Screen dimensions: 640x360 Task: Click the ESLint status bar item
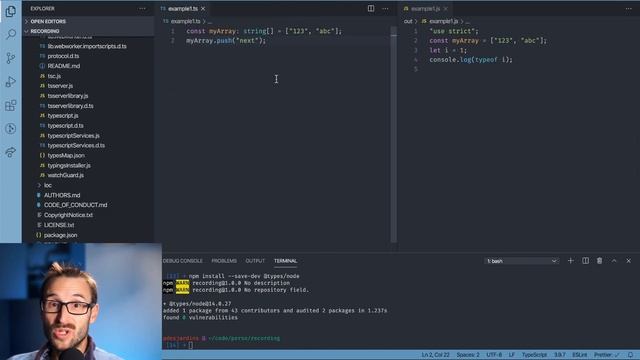pos(580,355)
